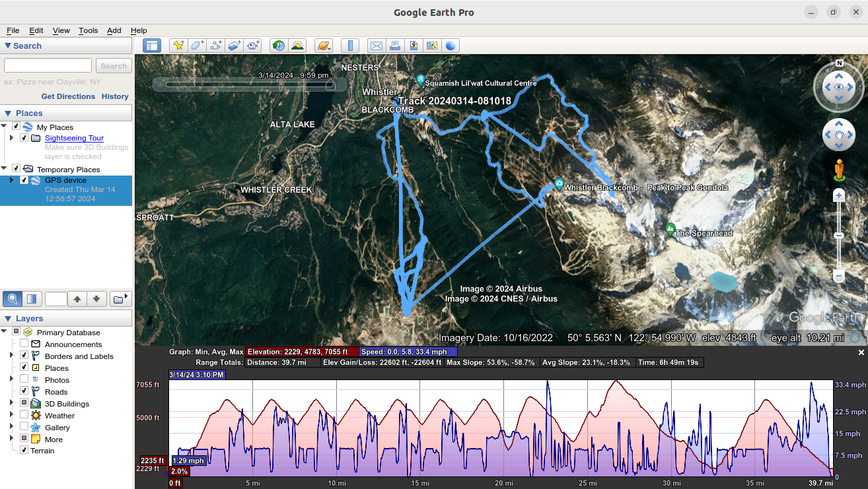
Task: Email the current view with the envelope icon
Action: click(376, 46)
